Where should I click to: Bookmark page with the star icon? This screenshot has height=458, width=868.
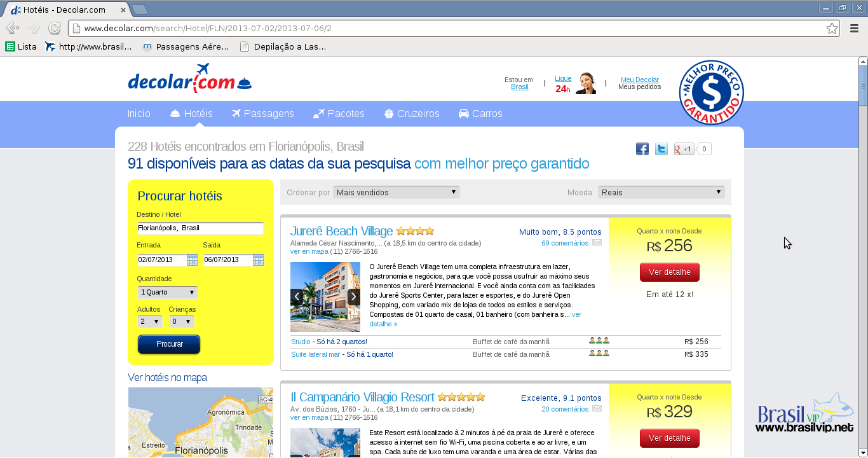tap(832, 28)
